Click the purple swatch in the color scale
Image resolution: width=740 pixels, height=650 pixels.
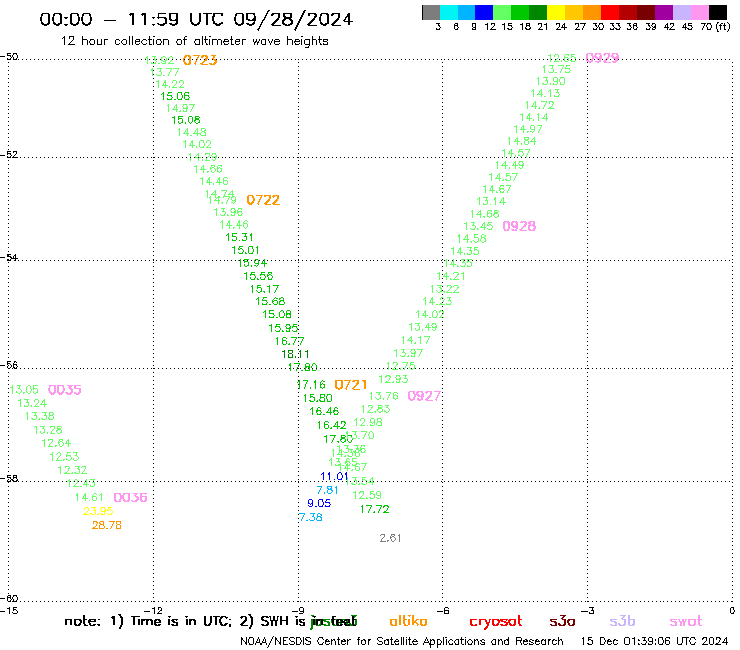coord(664,12)
